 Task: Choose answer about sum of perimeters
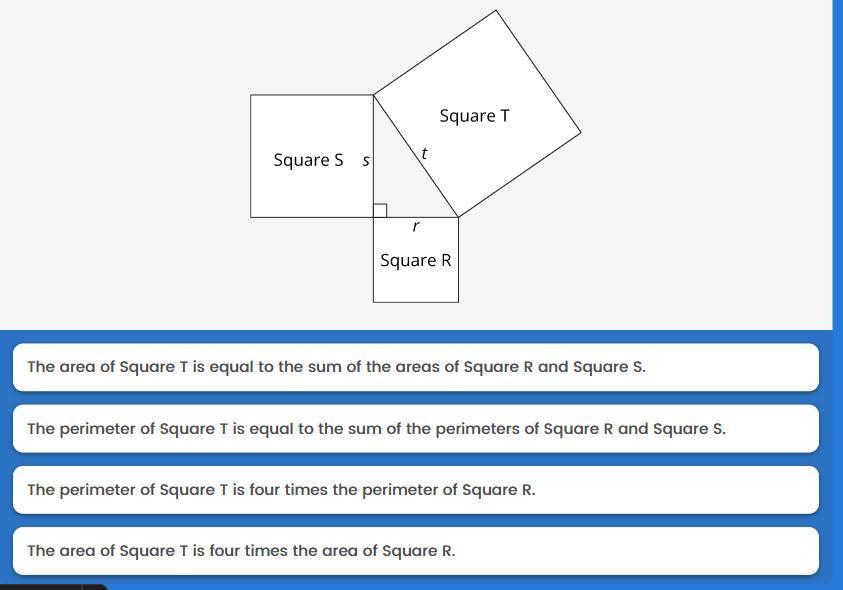[416, 429]
